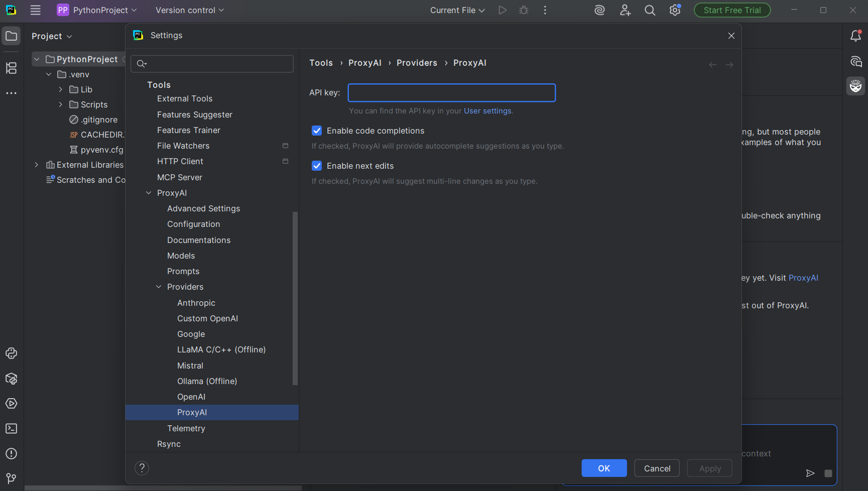Collapse the Providers settings node
The width and height of the screenshot is (868, 491).
point(159,287)
